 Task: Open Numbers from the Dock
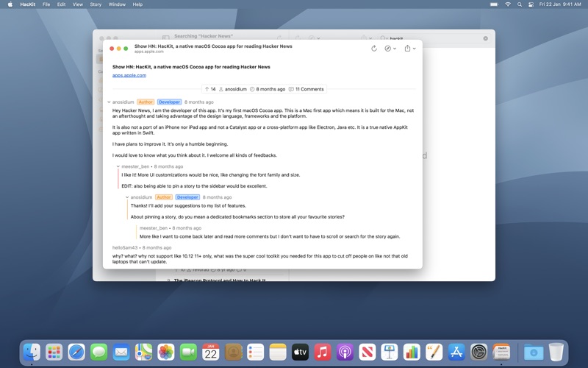(x=412, y=353)
